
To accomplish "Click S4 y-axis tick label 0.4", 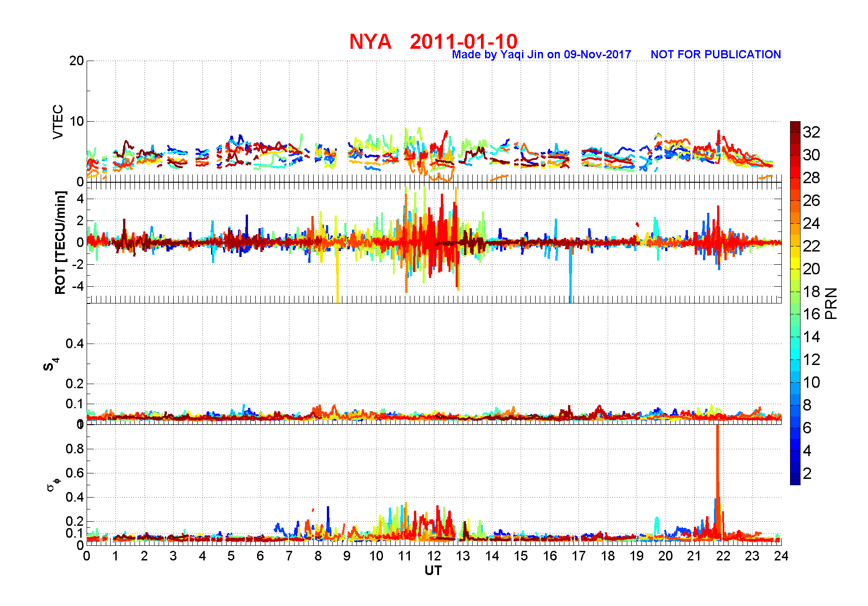I will pos(75,344).
